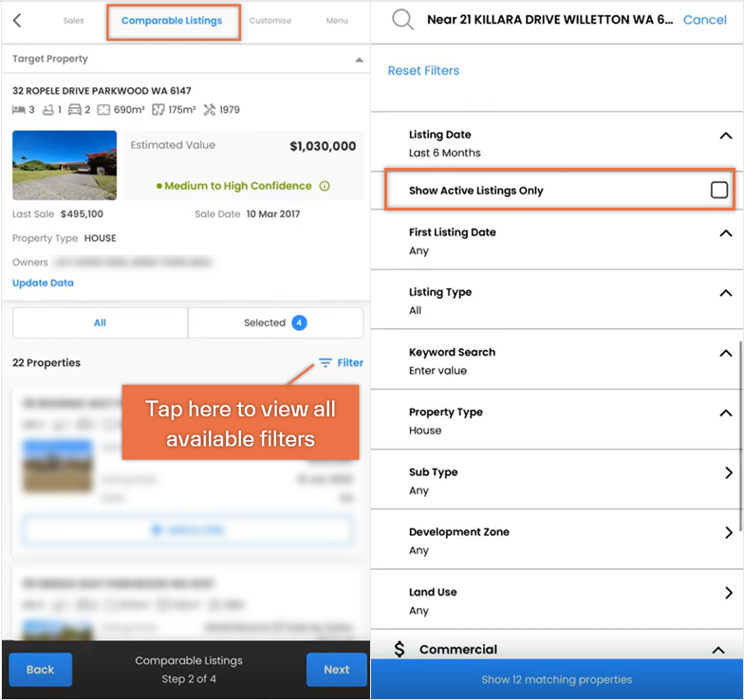Viewport: 744px width, 700px height.
Task: Open the Development Zone filter options
Action: [x=729, y=533]
